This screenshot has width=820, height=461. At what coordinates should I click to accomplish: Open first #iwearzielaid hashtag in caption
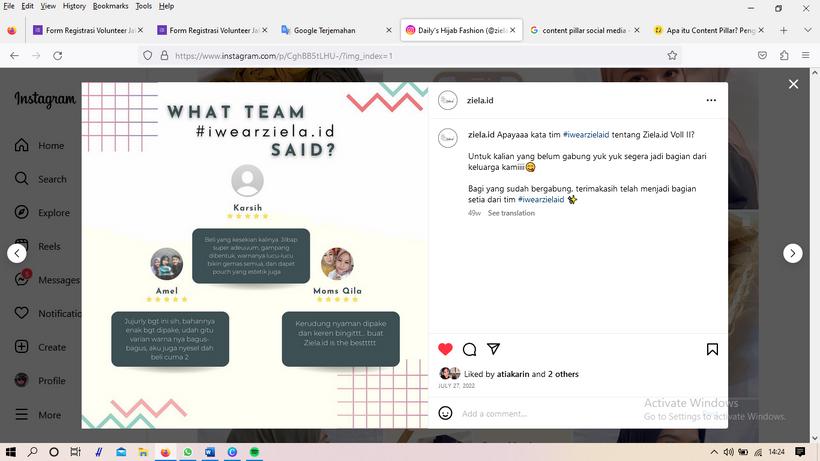point(586,134)
